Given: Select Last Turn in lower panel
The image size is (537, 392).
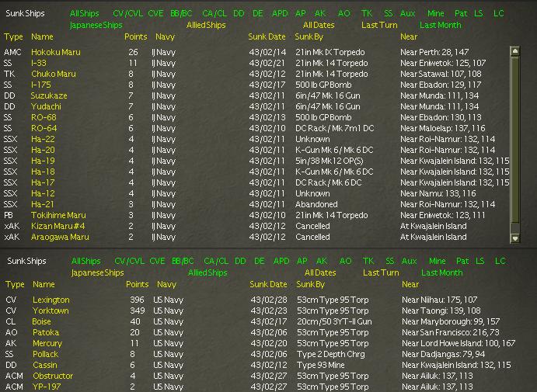Looking at the screenshot, I should point(381,272).
